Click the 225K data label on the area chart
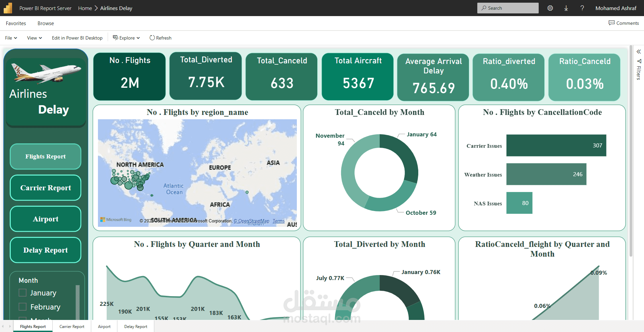 (x=107, y=304)
